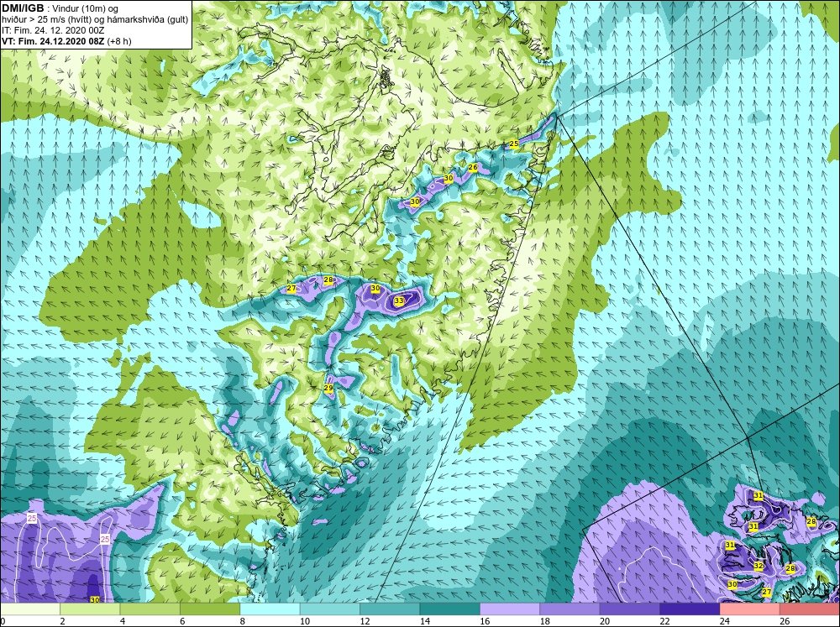Screen dimensions: 840x627
Task: Click the yellow 28 label beside the 27 label
Action: [328, 280]
